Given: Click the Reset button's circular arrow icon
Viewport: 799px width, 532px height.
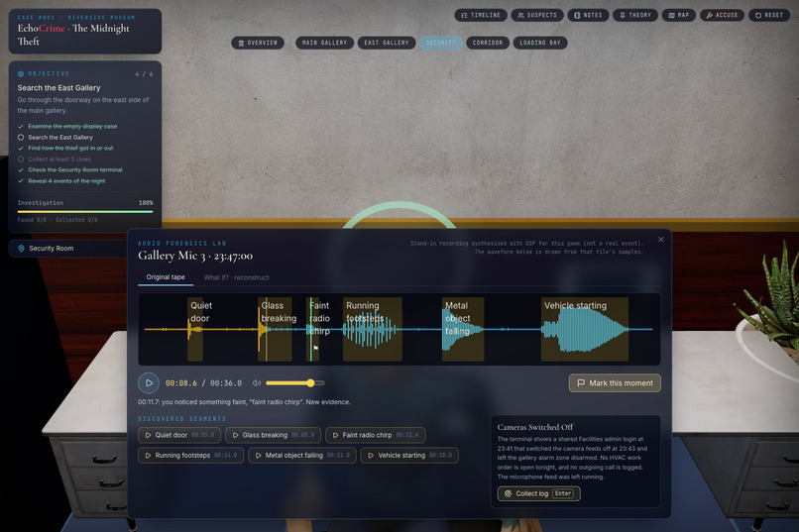Looking at the screenshot, I should pos(758,15).
